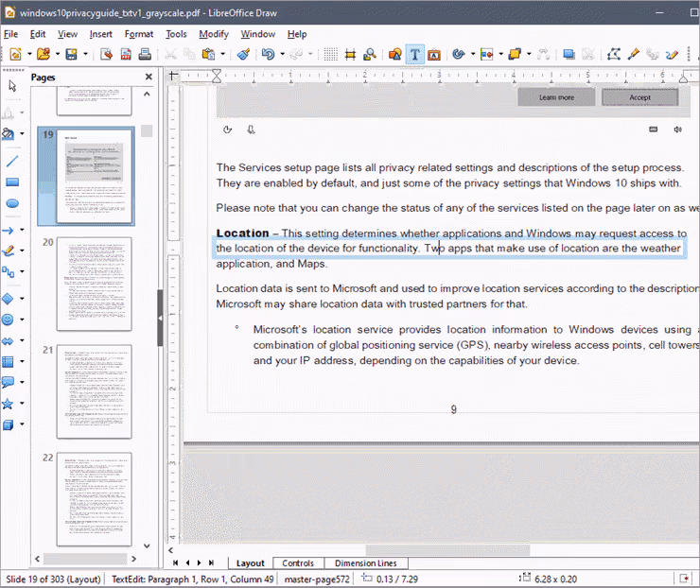
Task: Click the Glue Points icon
Action: click(633, 55)
